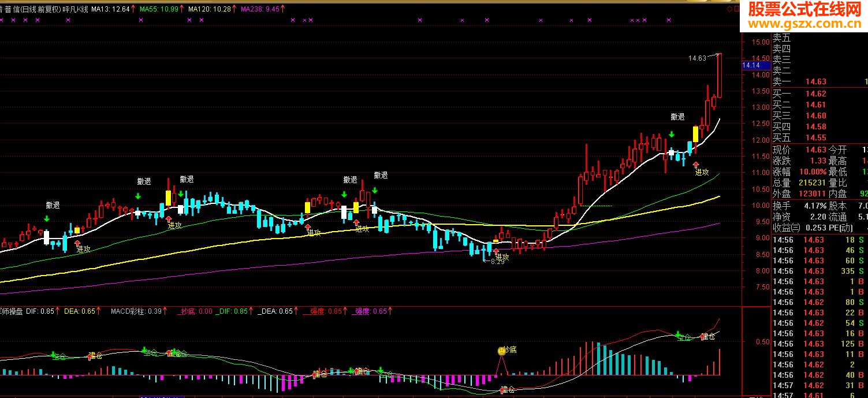
Task: Click the 量比 label
Action: (x=838, y=183)
